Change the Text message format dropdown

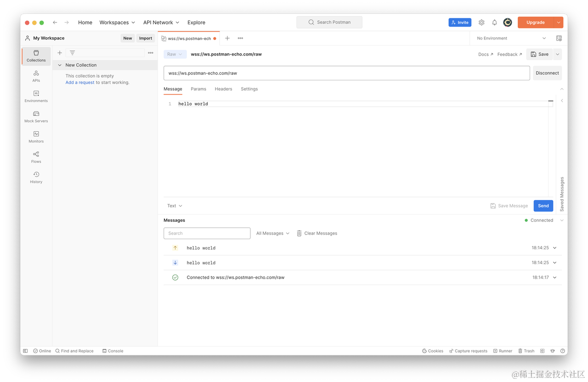175,206
